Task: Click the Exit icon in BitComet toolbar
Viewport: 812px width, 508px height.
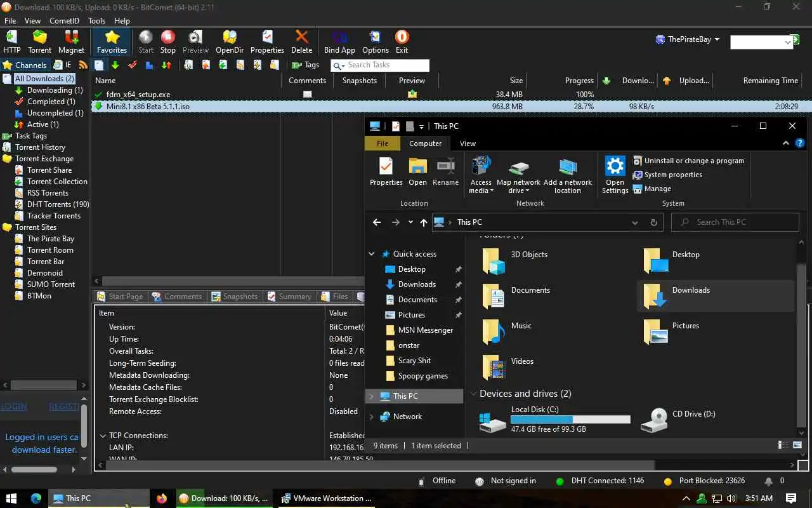Action: [x=402, y=42]
